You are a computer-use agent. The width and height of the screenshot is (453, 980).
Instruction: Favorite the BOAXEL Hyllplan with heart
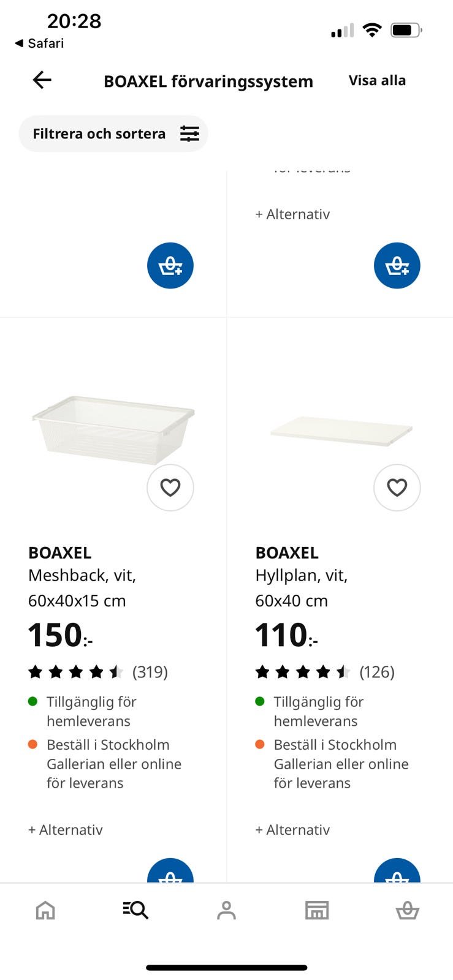[x=397, y=488]
